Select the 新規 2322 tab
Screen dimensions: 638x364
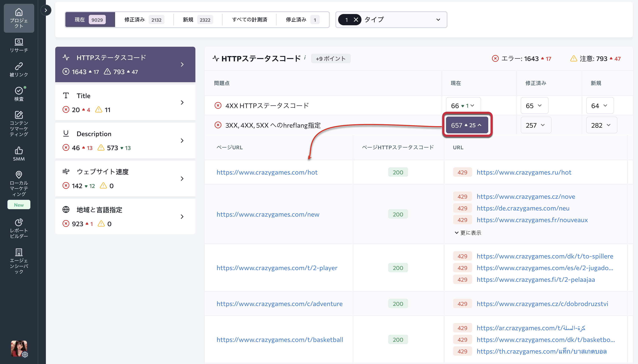coord(198,20)
